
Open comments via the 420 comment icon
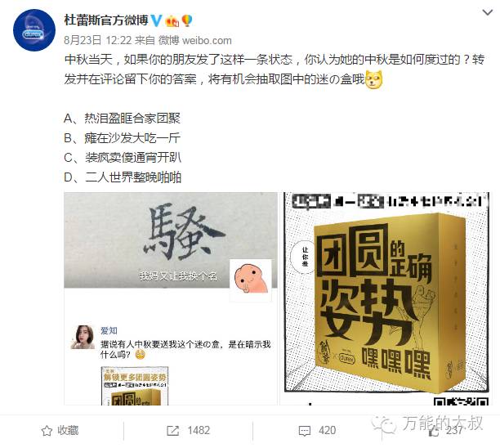click(x=317, y=431)
